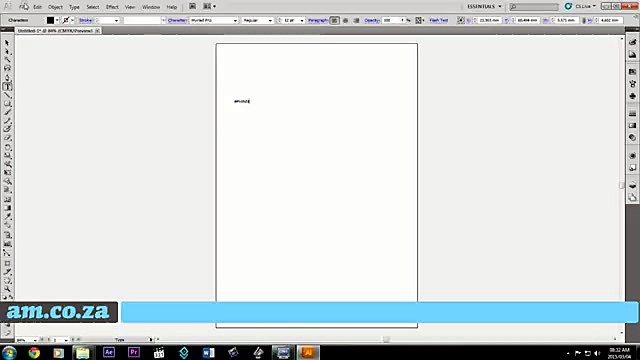Viewport: 640px width, 360px height.
Task: Open the fill color dropdown arrow
Action: [57, 20]
